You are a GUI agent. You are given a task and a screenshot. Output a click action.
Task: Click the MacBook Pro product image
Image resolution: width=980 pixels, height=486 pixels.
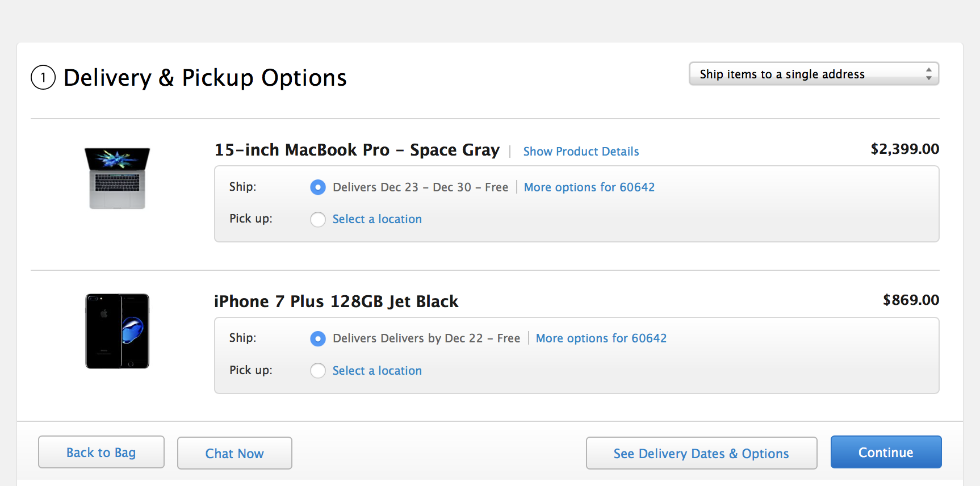pos(116,178)
